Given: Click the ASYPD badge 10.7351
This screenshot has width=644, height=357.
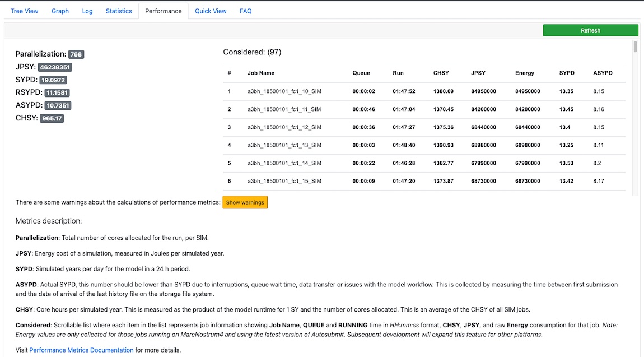Looking at the screenshot, I should (58, 105).
